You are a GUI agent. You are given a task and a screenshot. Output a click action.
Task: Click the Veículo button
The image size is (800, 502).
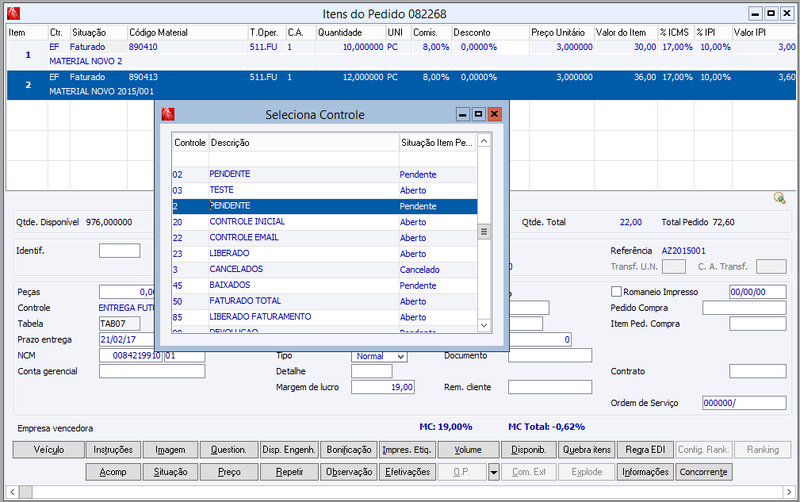[49, 449]
